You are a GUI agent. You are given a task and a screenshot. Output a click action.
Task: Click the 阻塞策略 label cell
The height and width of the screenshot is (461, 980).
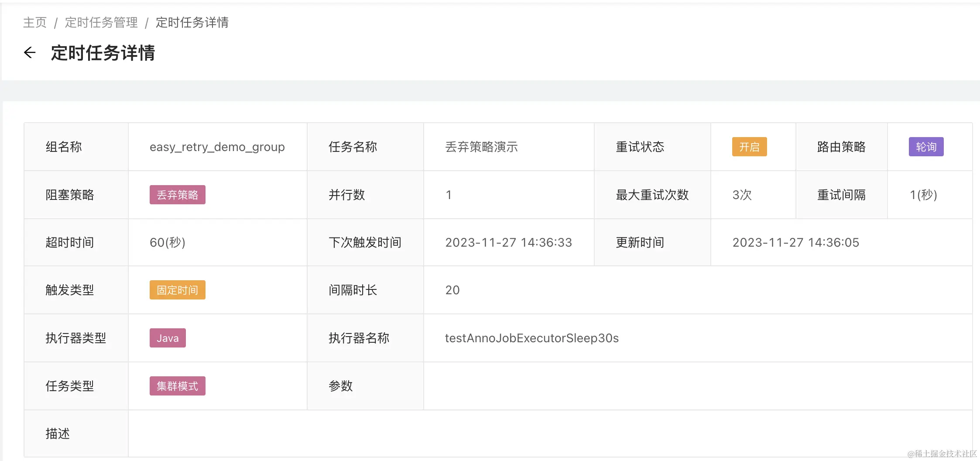76,195
